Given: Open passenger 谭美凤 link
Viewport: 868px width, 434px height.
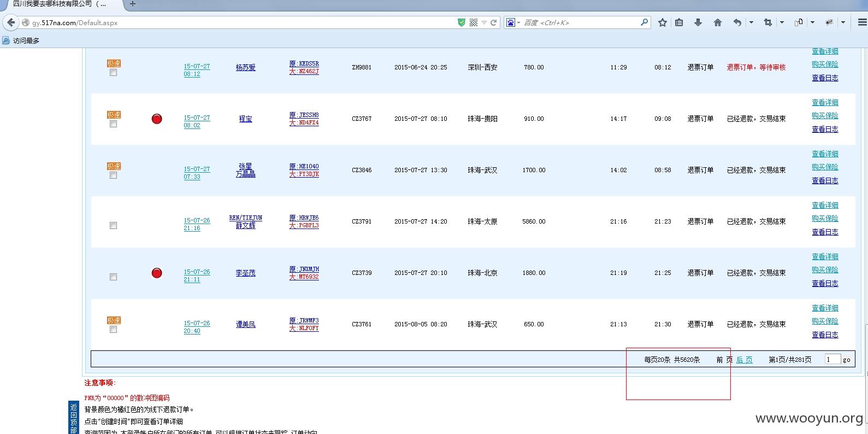Looking at the screenshot, I should point(245,324).
